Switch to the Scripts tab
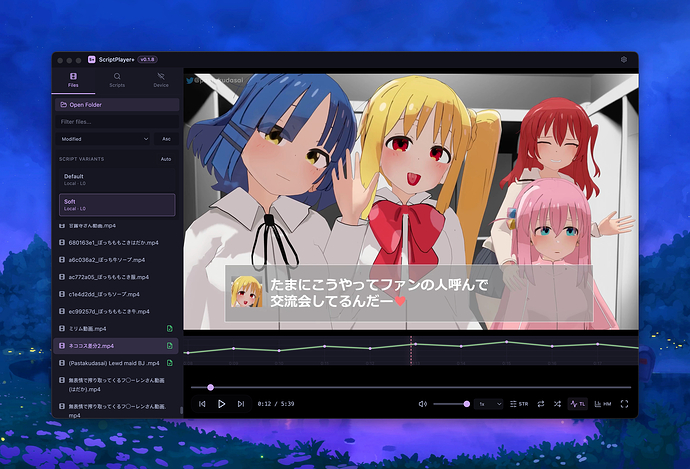 point(117,81)
